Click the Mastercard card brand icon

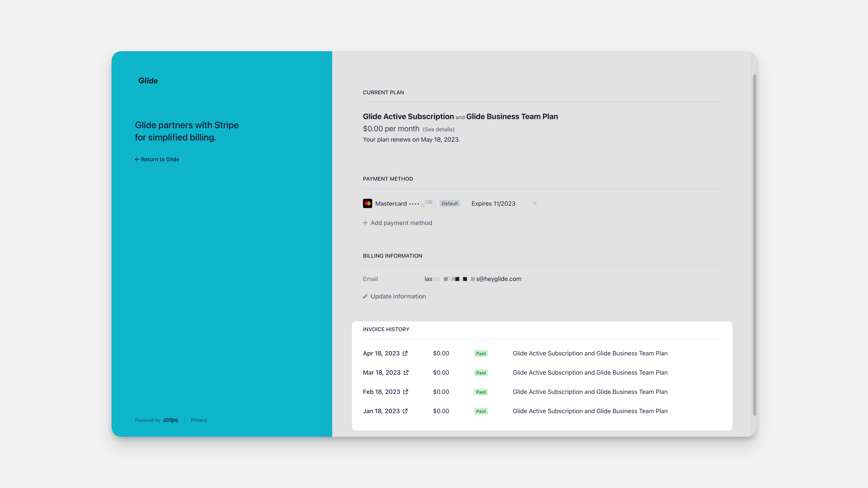coord(368,203)
